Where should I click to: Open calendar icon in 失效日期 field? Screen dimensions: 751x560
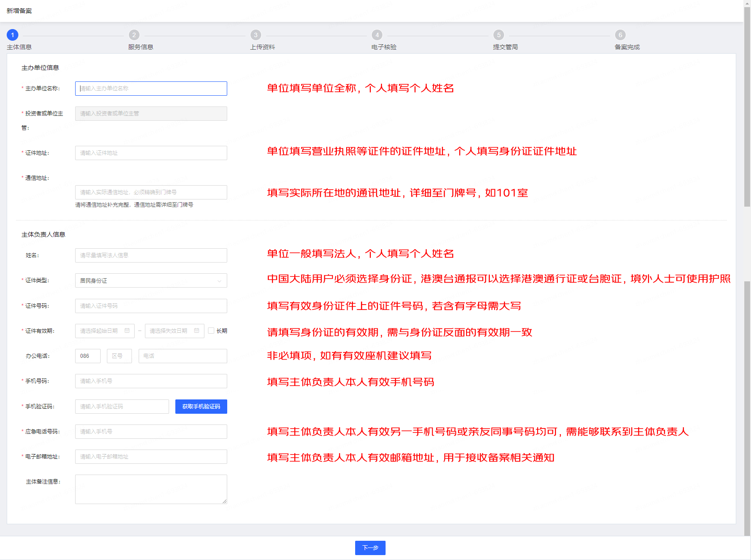click(x=197, y=331)
